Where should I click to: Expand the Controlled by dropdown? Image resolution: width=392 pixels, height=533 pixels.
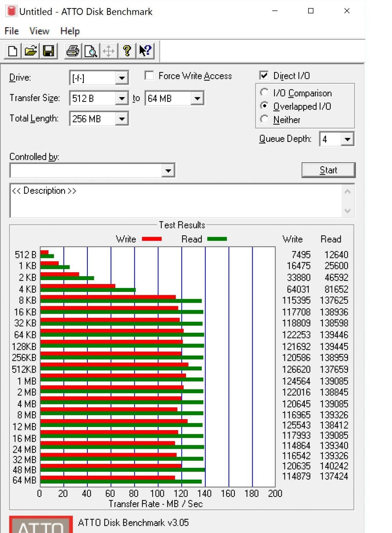[168, 171]
